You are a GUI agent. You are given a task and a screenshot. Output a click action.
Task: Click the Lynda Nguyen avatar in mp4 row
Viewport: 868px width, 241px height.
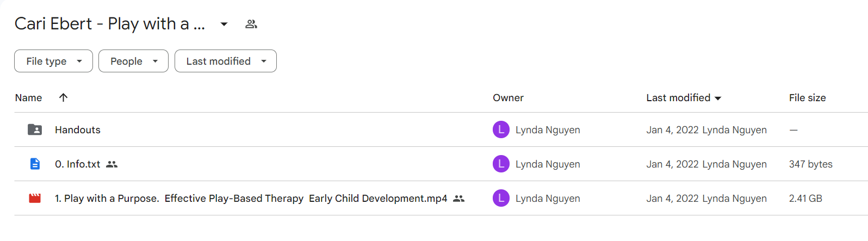(501, 198)
